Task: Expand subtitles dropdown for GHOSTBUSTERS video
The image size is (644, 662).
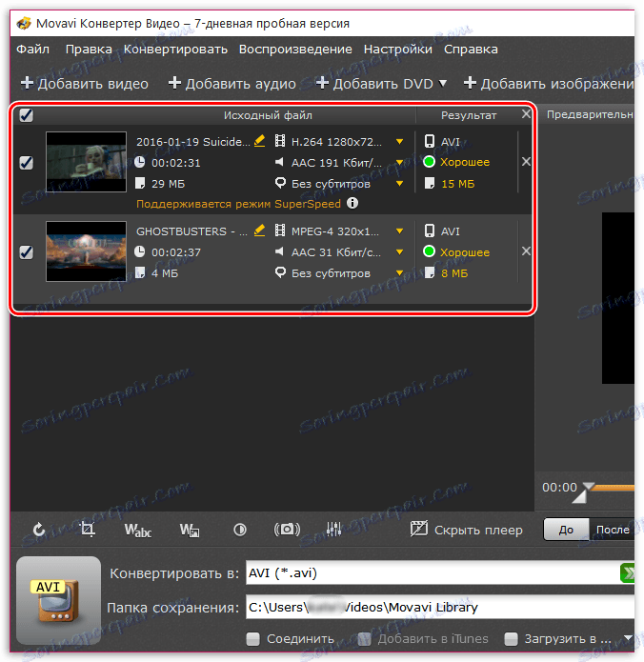Action: tap(399, 273)
